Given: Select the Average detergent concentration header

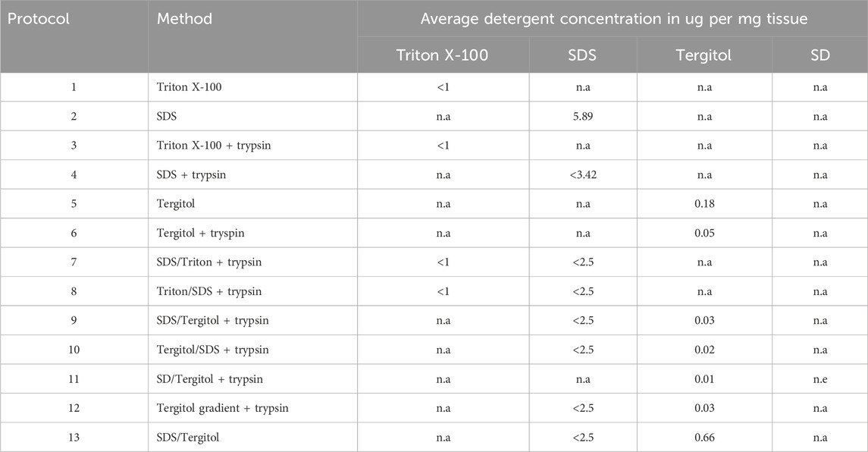Looking at the screenshot, I should pos(612,18).
